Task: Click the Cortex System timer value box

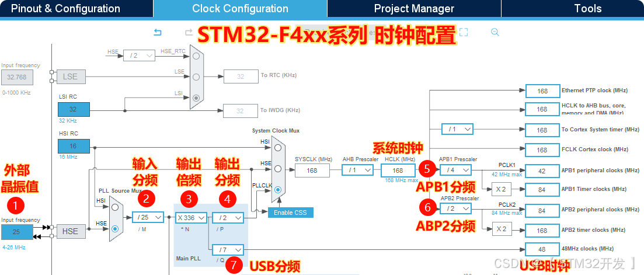Action: tap(542, 130)
